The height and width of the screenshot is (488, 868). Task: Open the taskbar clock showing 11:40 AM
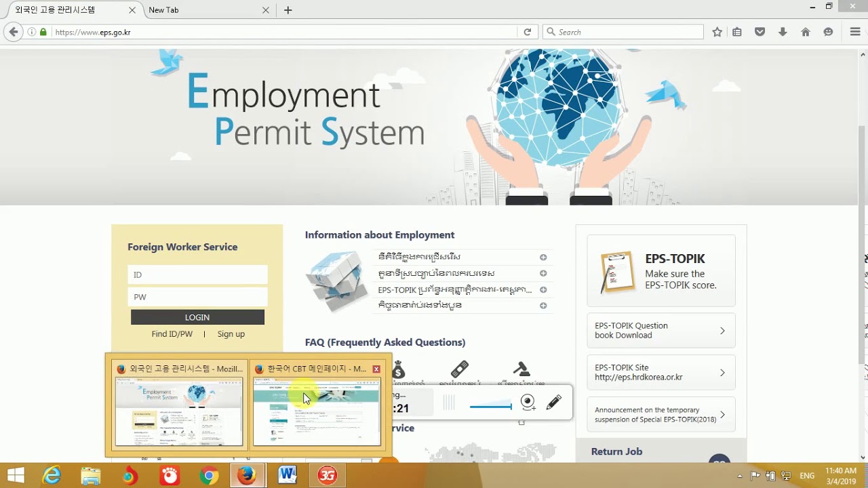(x=841, y=476)
